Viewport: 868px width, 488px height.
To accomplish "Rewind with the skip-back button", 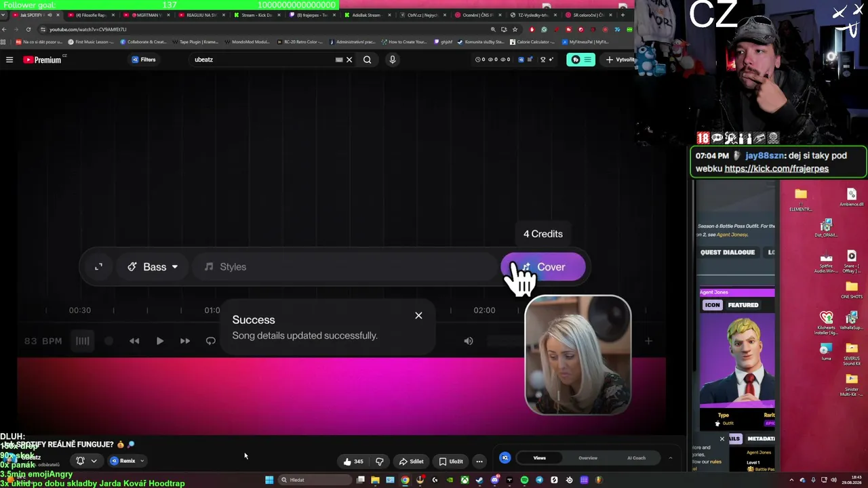I will [134, 341].
